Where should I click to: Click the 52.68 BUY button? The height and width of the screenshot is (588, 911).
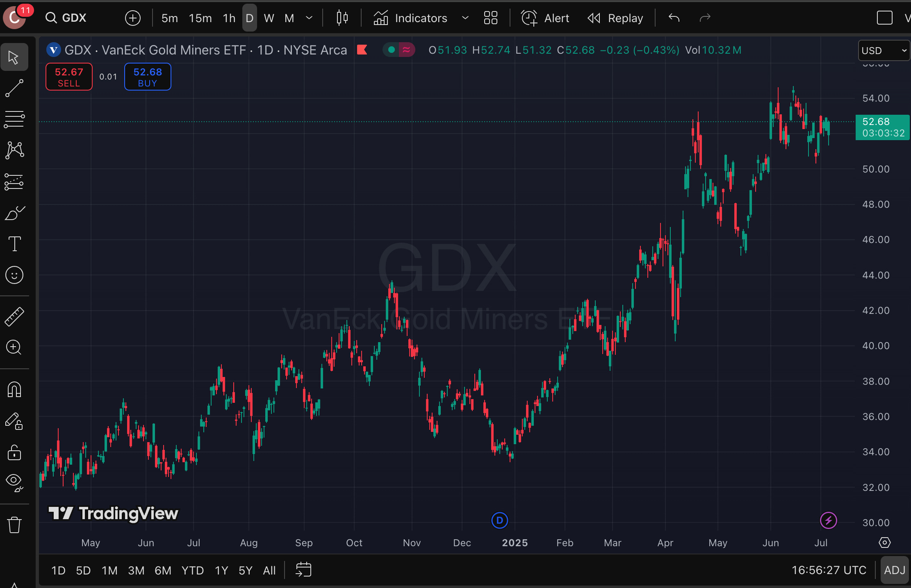point(148,77)
